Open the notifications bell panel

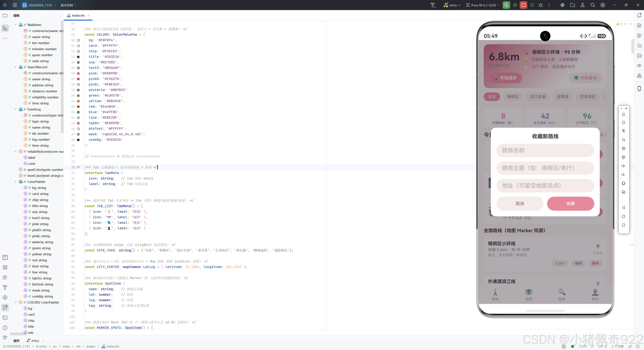(x=639, y=15)
